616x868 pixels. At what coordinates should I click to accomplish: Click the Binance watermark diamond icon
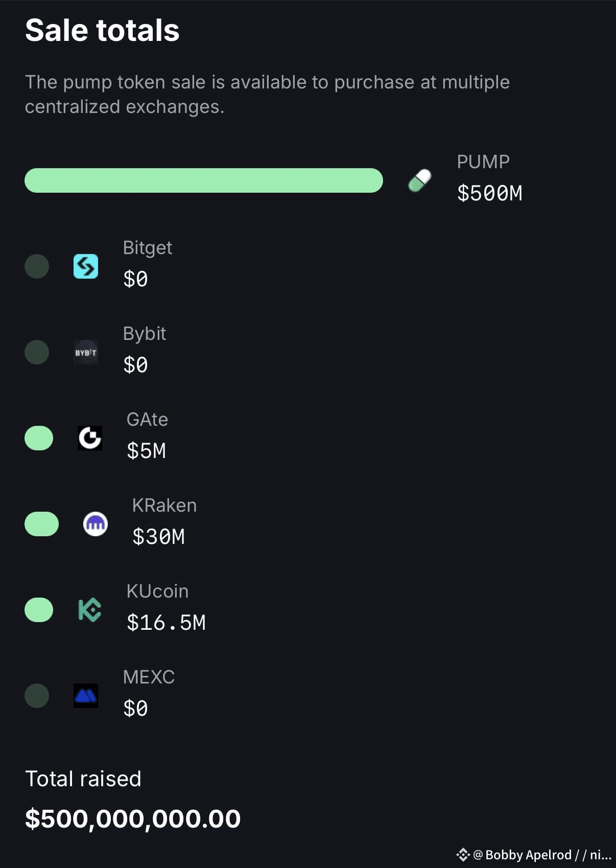click(x=463, y=854)
